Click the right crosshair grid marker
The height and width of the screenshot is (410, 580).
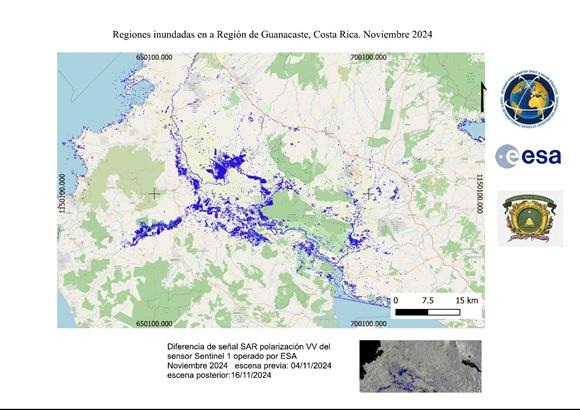[x=368, y=194]
